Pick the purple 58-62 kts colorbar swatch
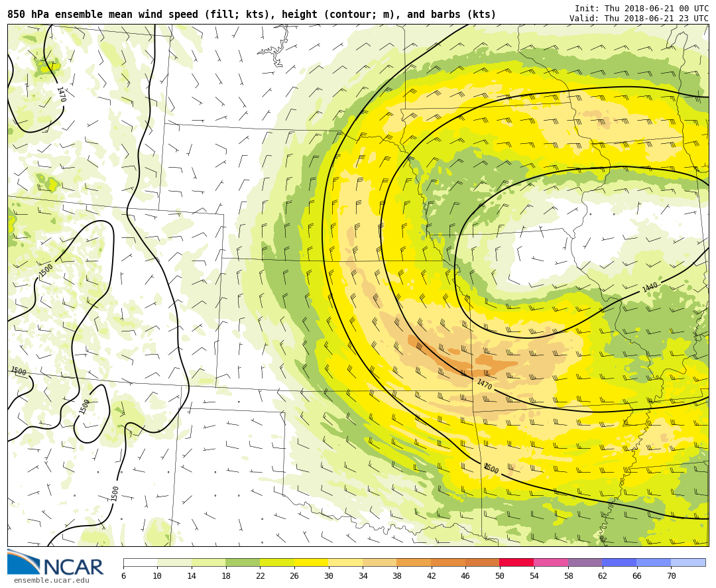Screen dimensions: 716x588 (x=585, y=562)
